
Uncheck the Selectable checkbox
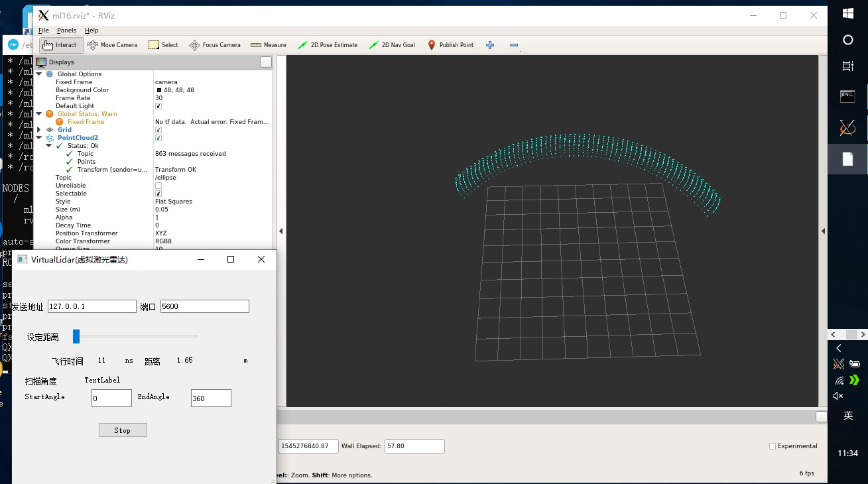click(x=158, y=194)
